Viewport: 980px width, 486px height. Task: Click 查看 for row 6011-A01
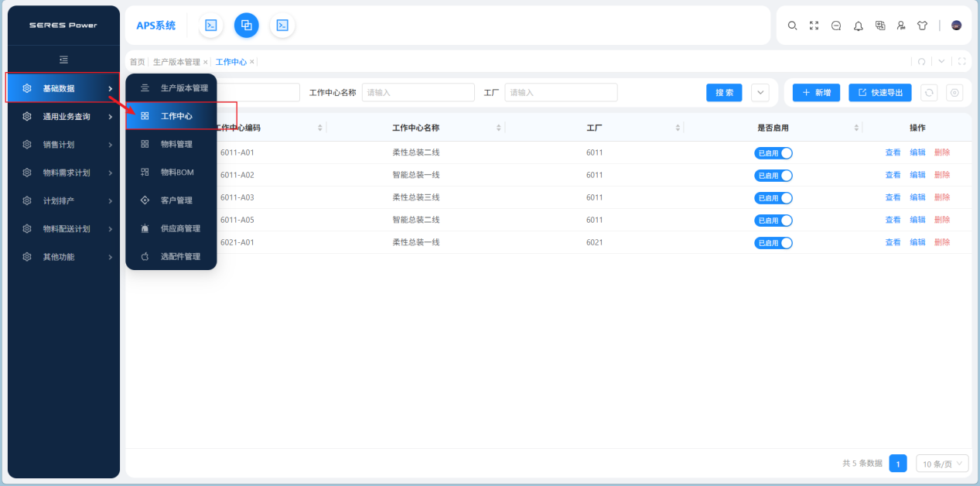[x=893, y=153]
